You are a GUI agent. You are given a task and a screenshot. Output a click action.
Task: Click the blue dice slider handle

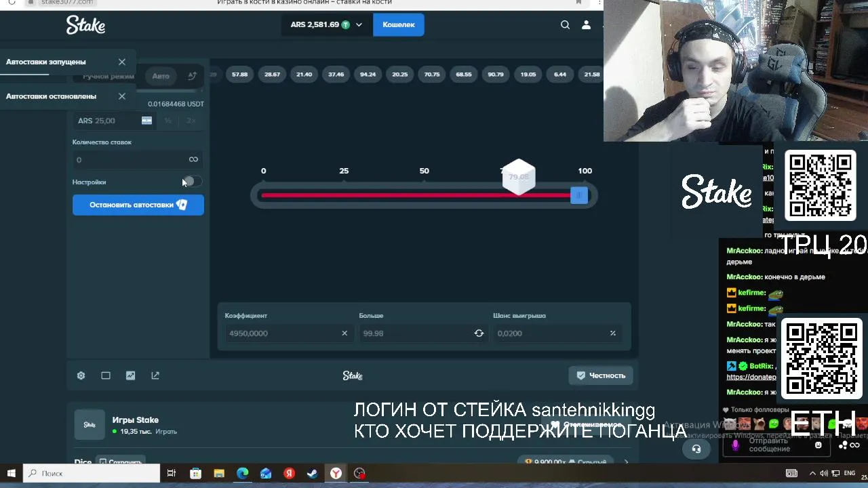tap(578, 195)
